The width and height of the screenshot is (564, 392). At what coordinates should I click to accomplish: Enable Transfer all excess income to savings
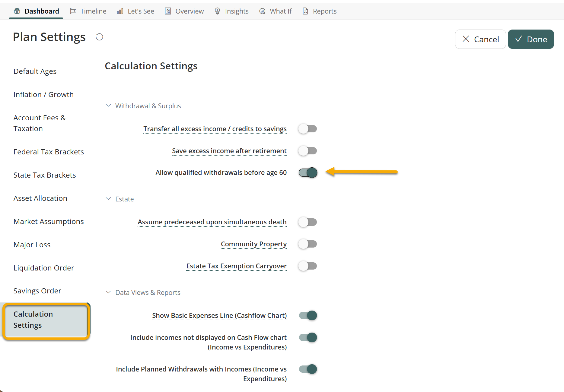pos(307,129)
